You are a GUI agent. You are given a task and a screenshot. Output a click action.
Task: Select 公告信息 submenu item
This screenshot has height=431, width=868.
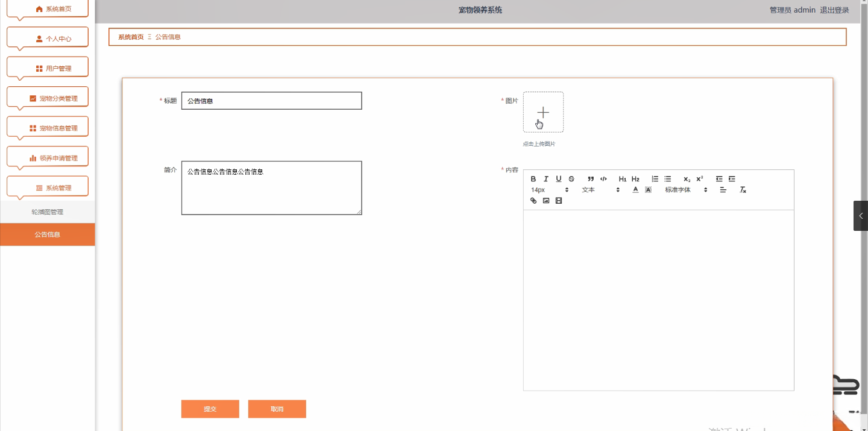pos(48,234)
